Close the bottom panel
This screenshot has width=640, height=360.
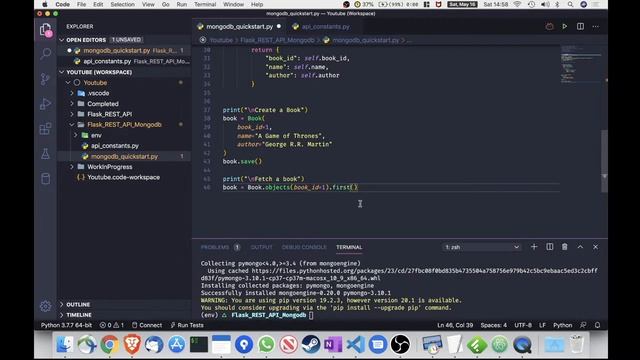click(x=596, y=247)
